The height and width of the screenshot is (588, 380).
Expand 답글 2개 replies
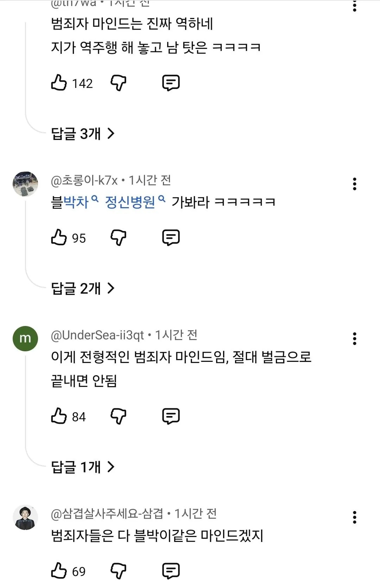coord(83,288)
